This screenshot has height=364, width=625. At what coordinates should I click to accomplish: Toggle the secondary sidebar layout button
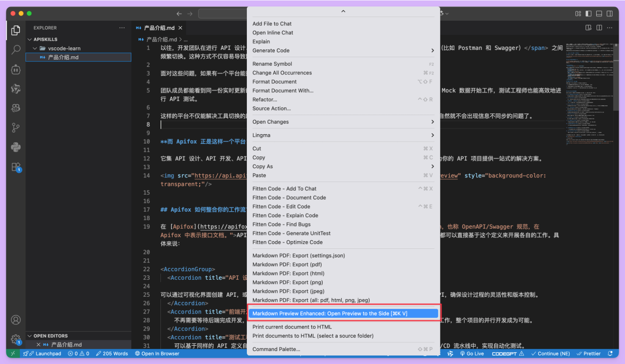(x=610, y=14)
